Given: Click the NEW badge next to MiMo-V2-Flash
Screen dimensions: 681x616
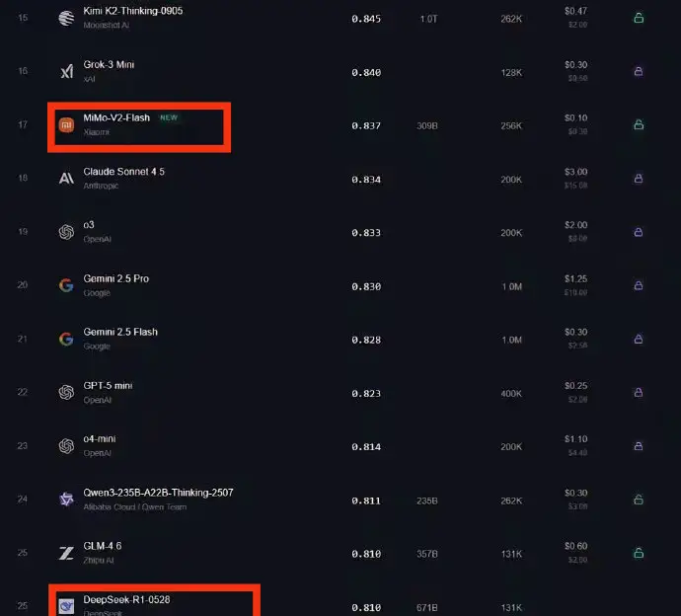Looking at the screenshot, I should tap(169, 117).
